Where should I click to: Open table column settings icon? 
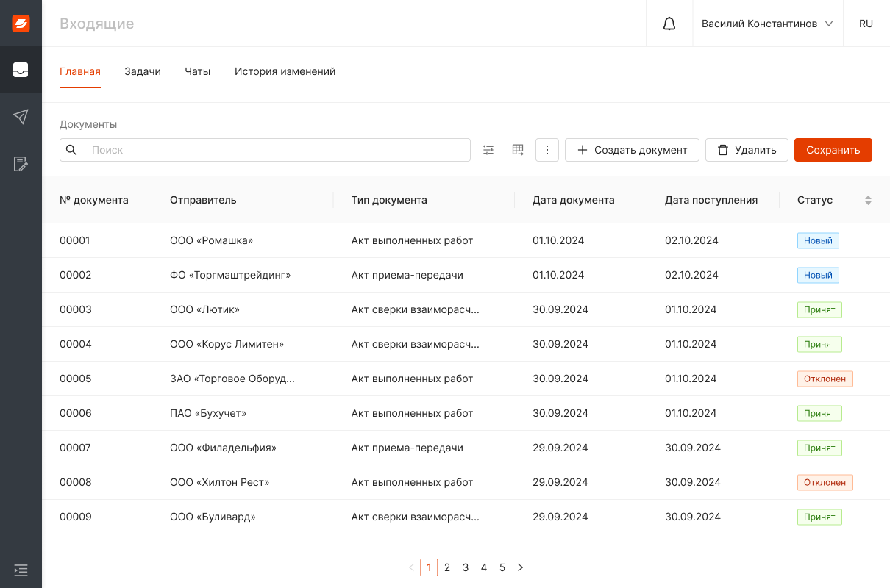518,150
